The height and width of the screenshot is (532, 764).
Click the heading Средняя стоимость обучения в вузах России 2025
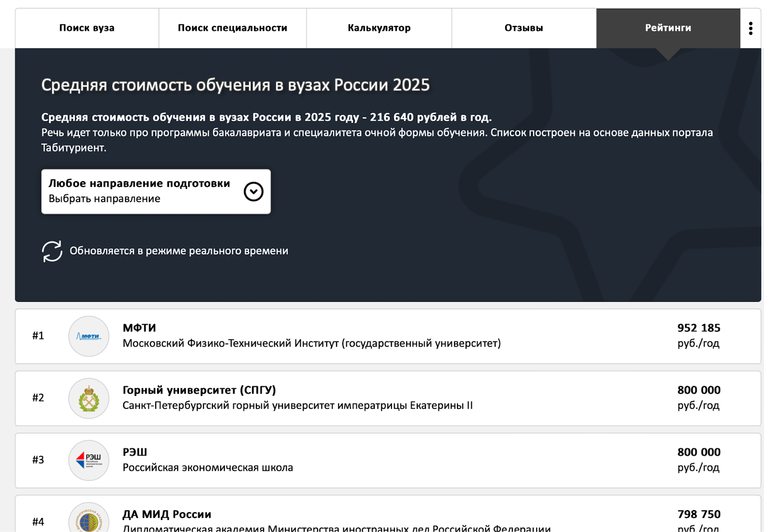[x=235, y=85]
